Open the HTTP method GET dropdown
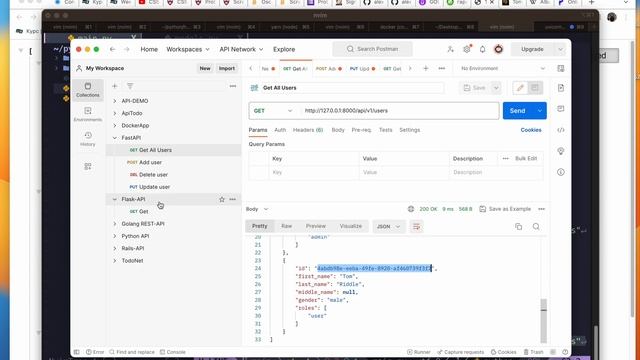Screen dimensions: 640x360 [273, 111]
